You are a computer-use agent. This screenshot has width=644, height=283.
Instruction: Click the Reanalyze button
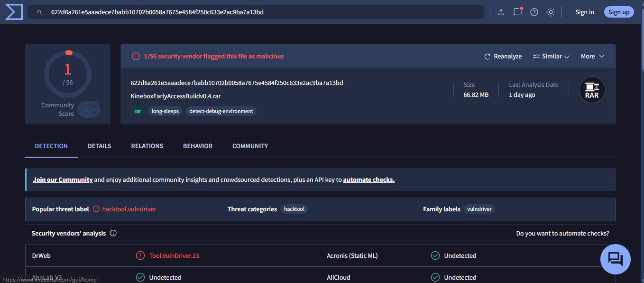coord(503,56)
